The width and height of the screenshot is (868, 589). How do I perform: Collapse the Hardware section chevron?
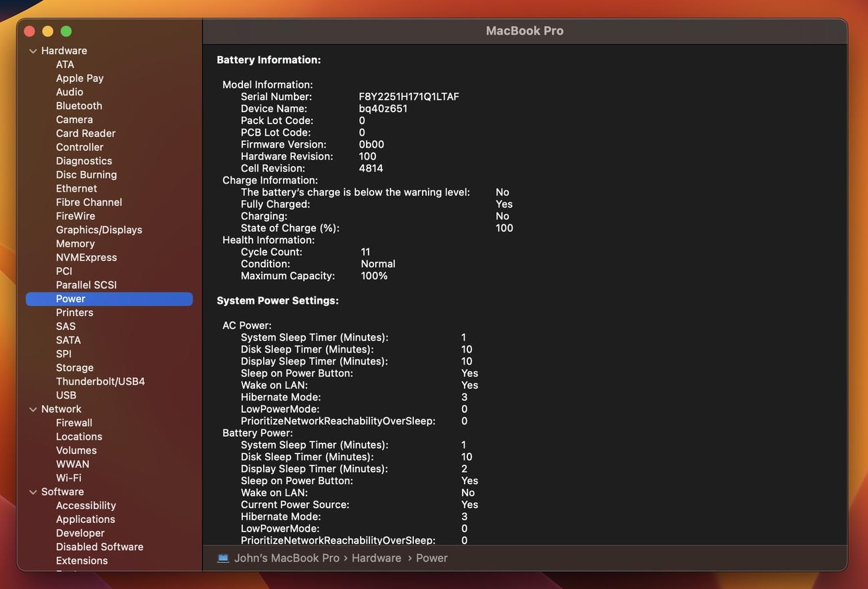(33, 51)
